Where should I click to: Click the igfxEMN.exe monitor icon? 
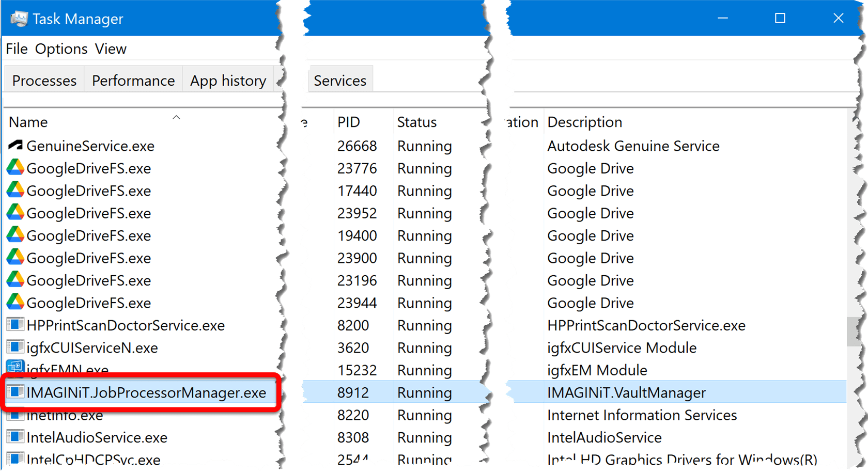click(16, 367)
